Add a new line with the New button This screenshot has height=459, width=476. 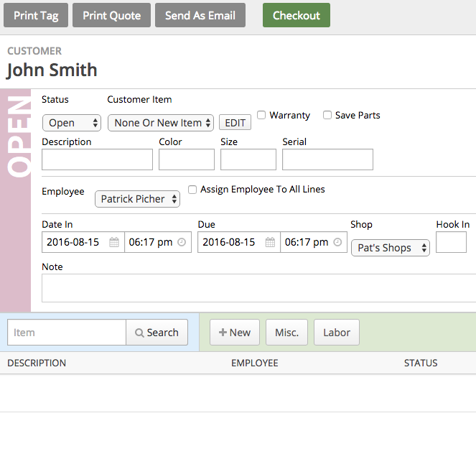click(235, 333)
